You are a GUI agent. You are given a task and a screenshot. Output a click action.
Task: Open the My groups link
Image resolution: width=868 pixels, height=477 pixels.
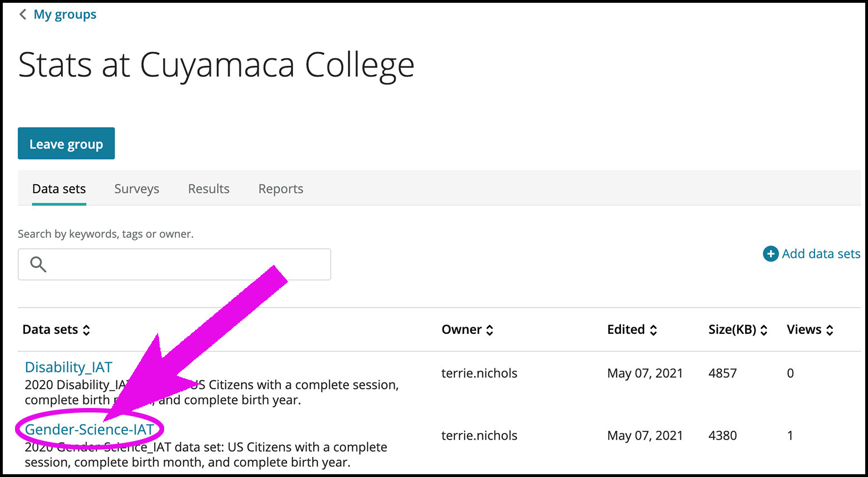[x=65, y=14]
